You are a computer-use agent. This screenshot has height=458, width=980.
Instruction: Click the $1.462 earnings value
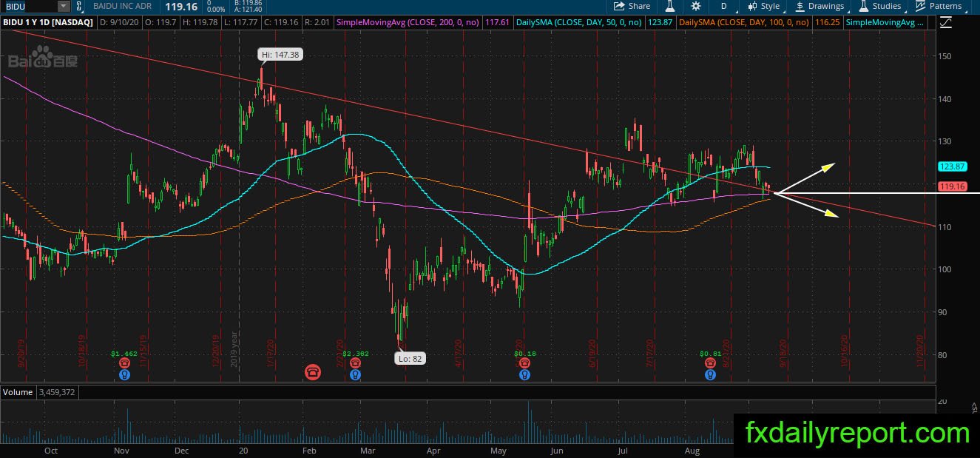pos(125,354)
